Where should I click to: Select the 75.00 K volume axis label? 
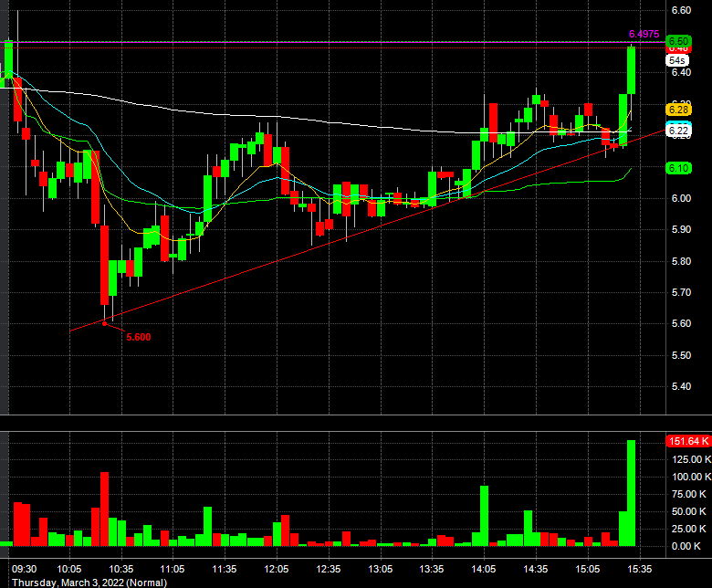pyautogui.click(x=689, y=494)
